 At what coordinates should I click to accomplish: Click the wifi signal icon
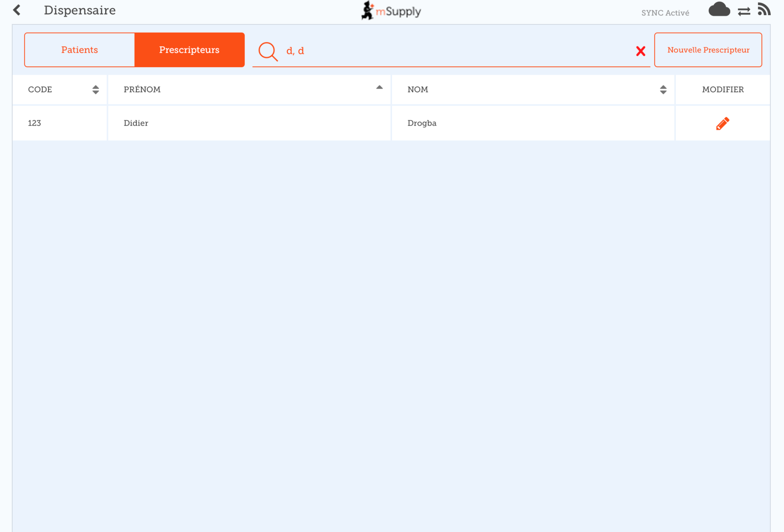764,9
